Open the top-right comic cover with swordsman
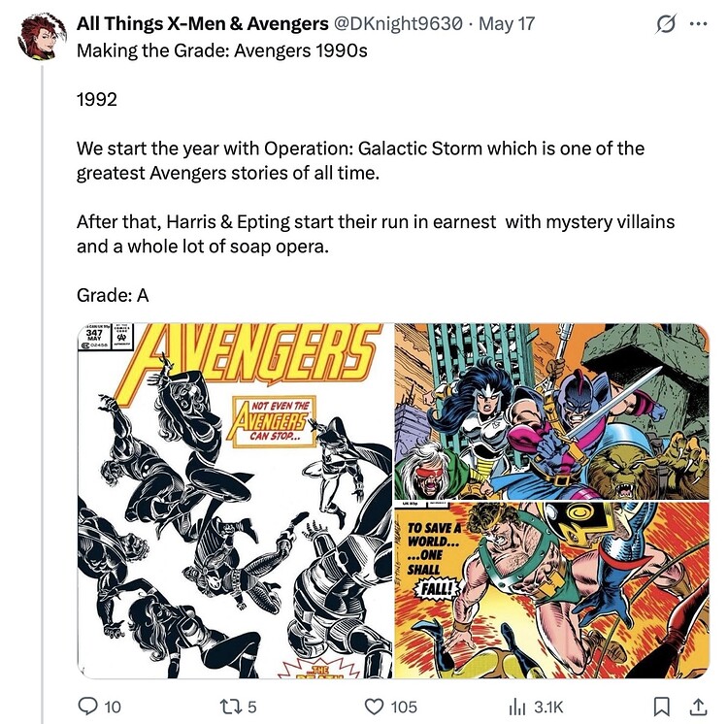The image size is (728, 724). (x=552, y=411)
